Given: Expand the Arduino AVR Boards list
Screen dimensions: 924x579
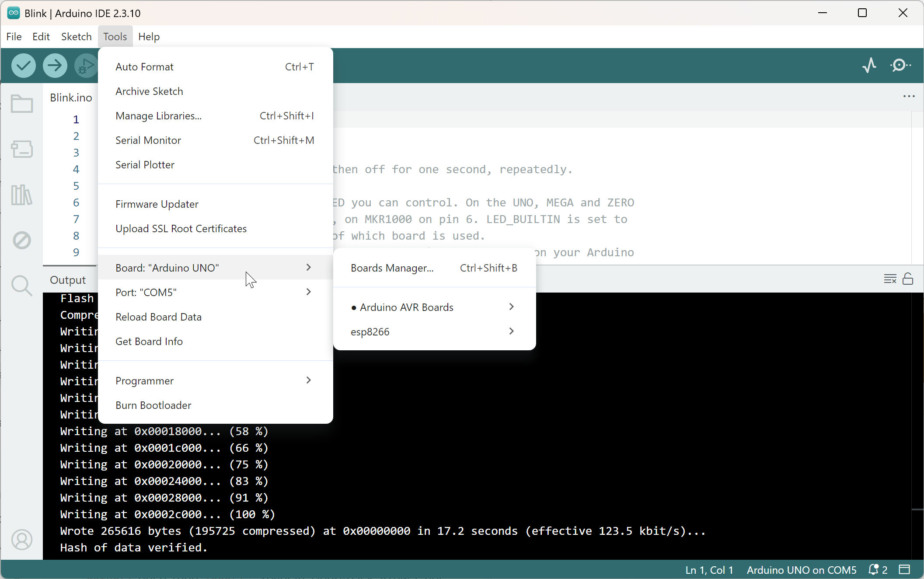Looking at the screenshot, I should pyautogui.click(x=434, y=307).
